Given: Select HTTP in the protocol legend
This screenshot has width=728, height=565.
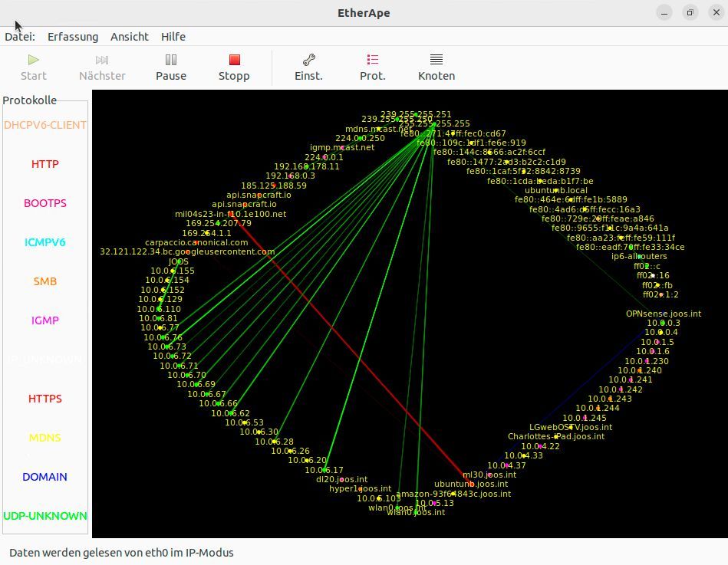Looking at the screenshot, I should tap(45, 164).
